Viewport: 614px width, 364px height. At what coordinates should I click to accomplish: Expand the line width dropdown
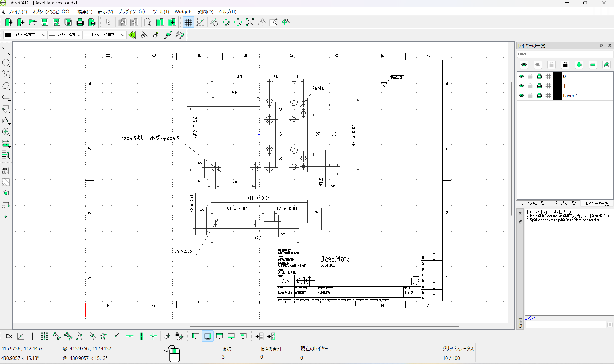point(65,35)
